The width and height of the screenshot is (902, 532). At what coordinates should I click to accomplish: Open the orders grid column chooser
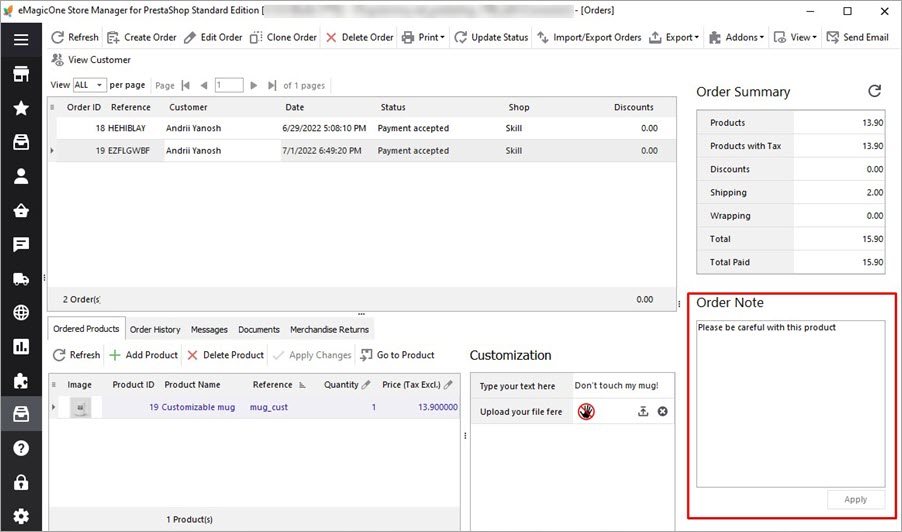click(x=52, y=107)
